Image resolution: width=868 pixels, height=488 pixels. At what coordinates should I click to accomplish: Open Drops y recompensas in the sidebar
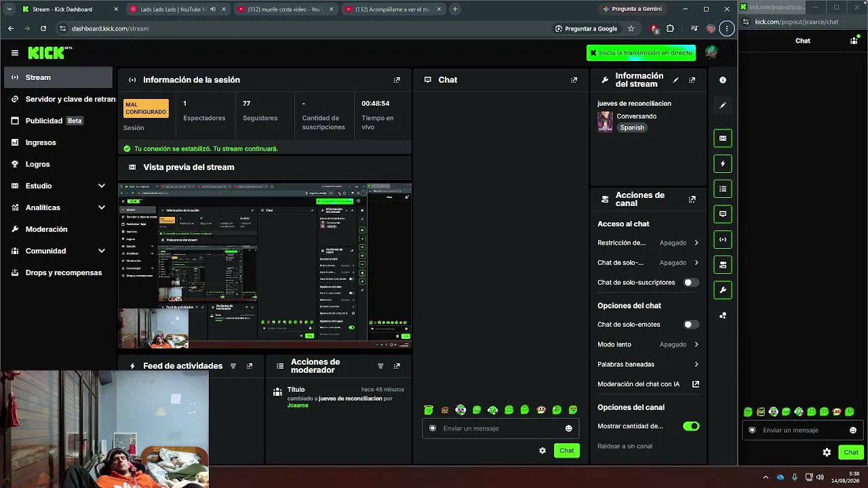[x=58, y=272]
